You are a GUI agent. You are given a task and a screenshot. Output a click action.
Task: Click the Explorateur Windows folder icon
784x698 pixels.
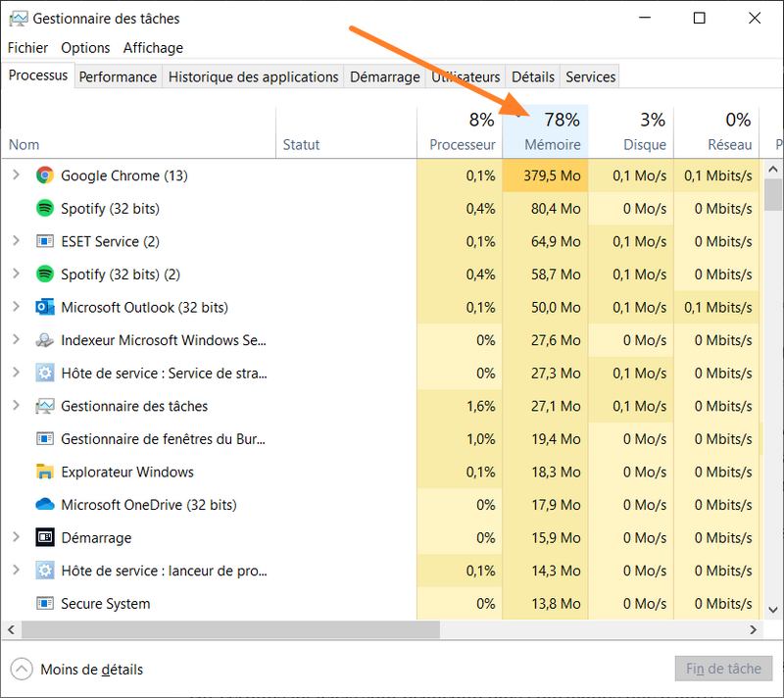[x=44, y=472]
